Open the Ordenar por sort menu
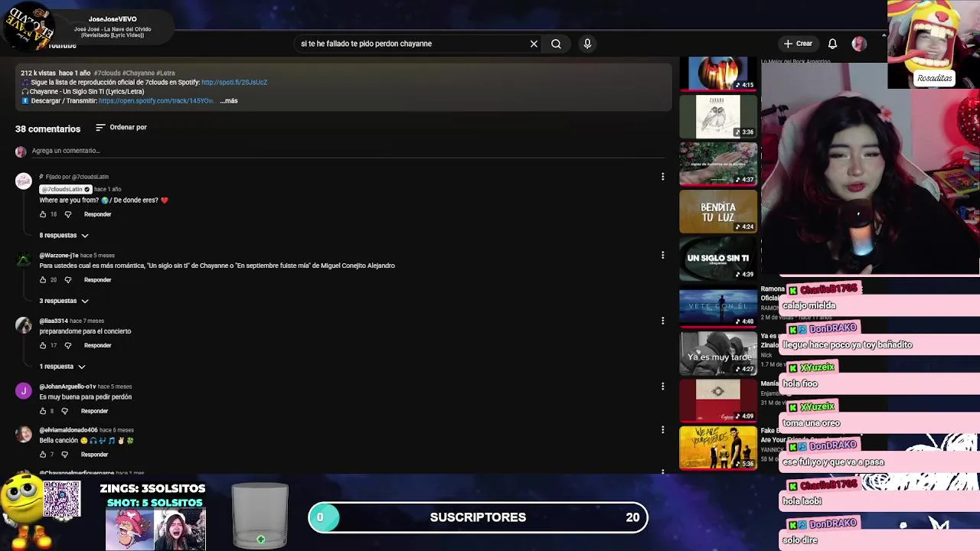The image size is (980, 551). coord(121,127)
